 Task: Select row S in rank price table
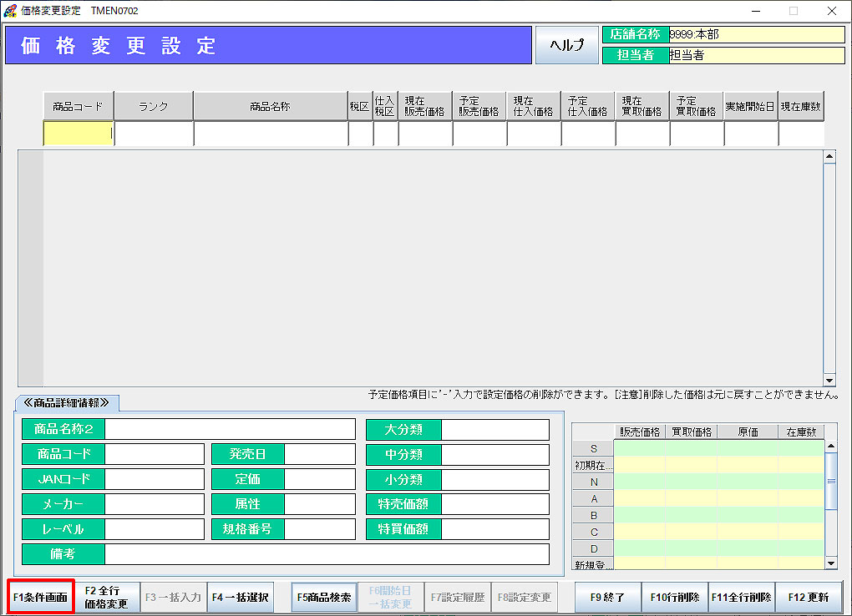coord(593,449)
